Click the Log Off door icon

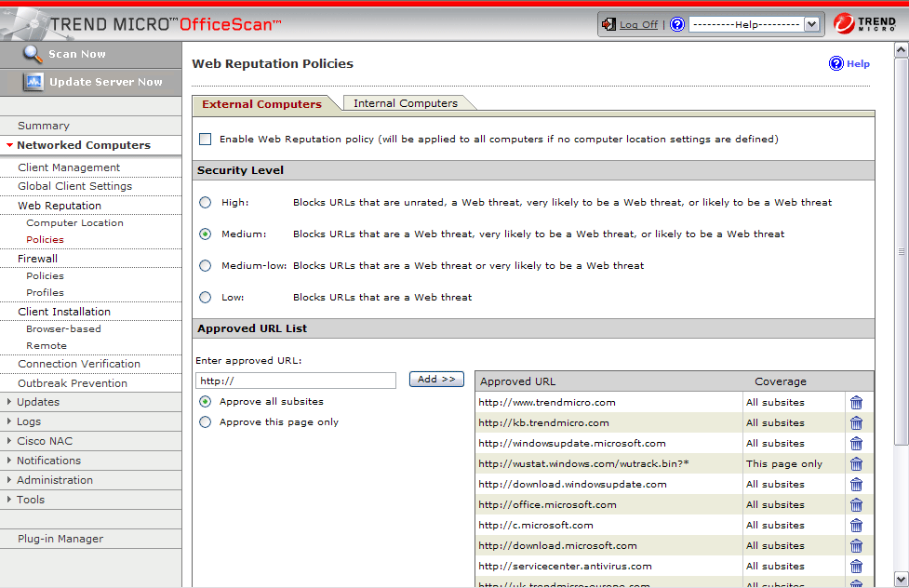[608, 24]
